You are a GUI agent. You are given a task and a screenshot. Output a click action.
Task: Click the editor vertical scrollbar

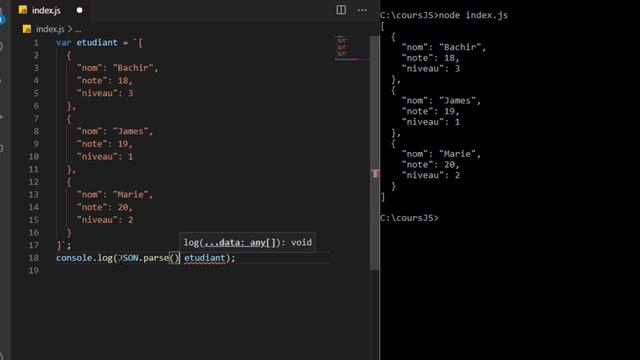tap(375, 152)
